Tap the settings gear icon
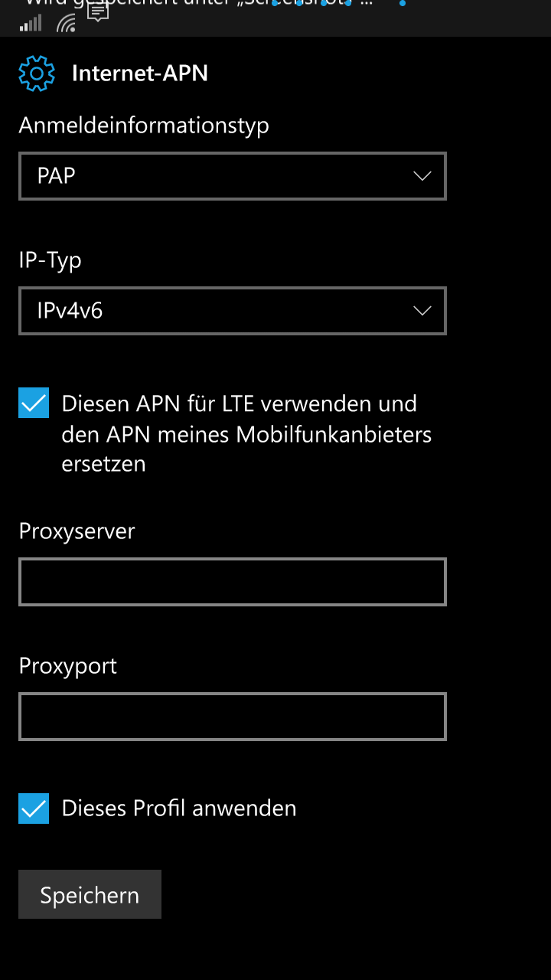This screenshot has height=980, width=551. (37, 73)
